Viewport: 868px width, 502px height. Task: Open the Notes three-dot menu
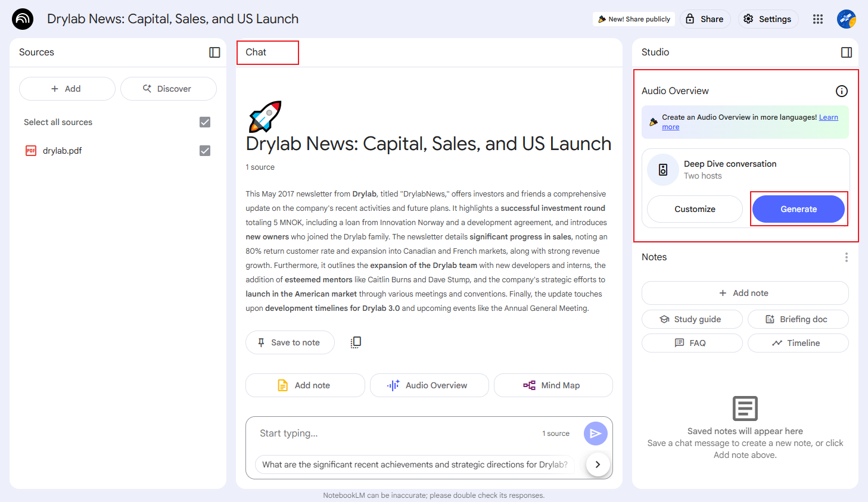[x=847, y=257]
